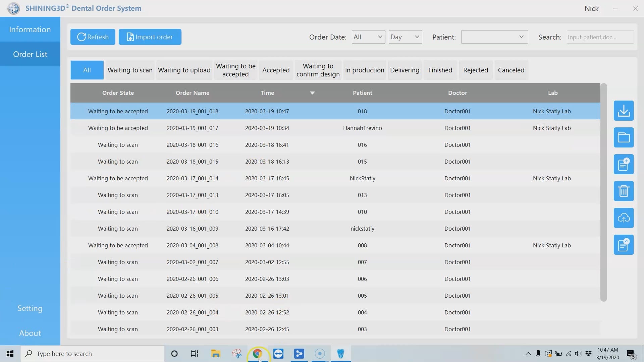This screenshot has width=644, height=362.
Task: Open Setting in the sidebar
Action: (x=30, y=308)
